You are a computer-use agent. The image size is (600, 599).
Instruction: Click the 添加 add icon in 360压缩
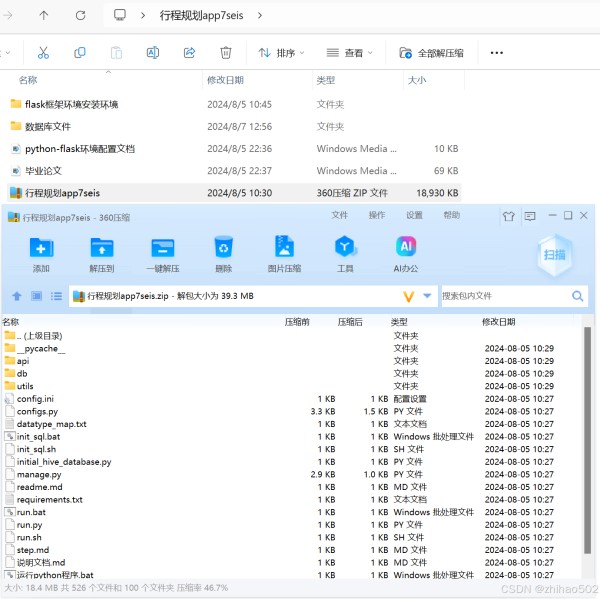(41, 255)
